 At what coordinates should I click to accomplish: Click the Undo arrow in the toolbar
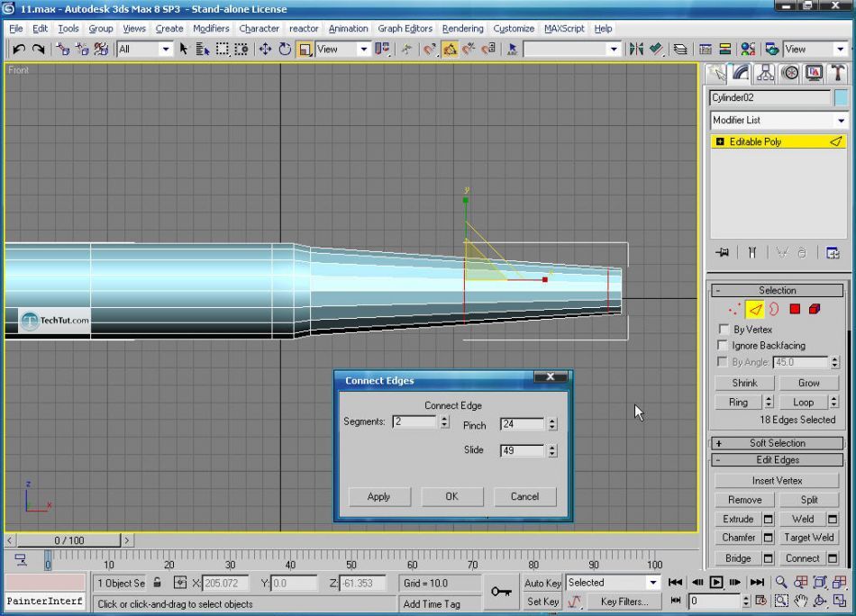pos(18,50)
